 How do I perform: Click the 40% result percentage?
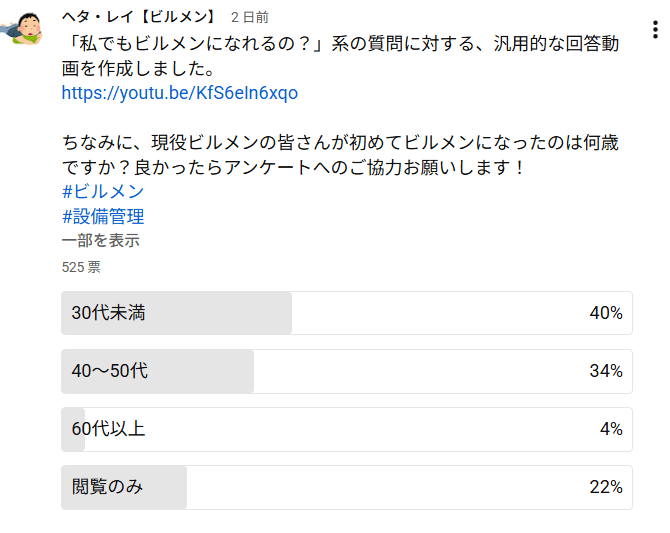click(606, 313)
